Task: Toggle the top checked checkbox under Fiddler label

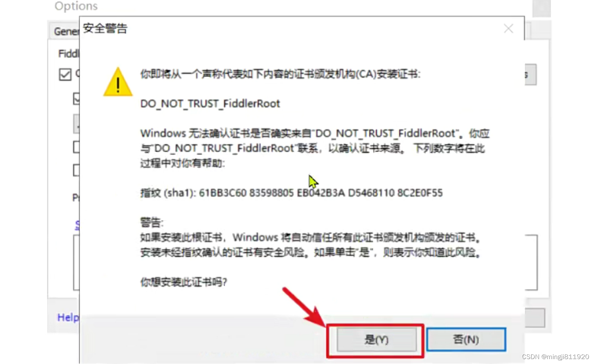Action: pyautogui.click(x=65, y=74)
